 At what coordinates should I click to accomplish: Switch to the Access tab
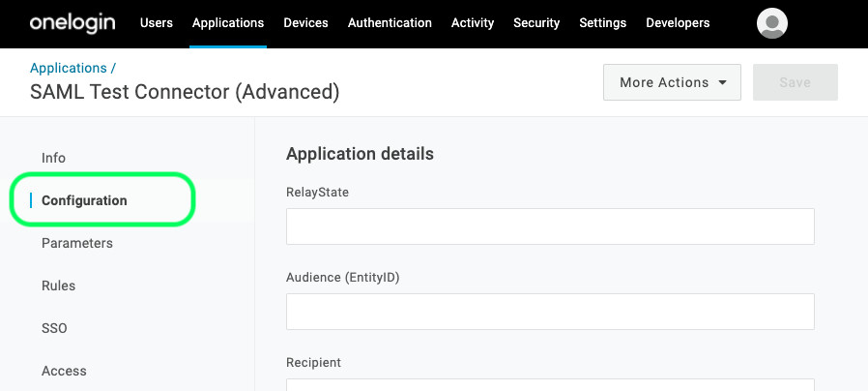[64, 371]
